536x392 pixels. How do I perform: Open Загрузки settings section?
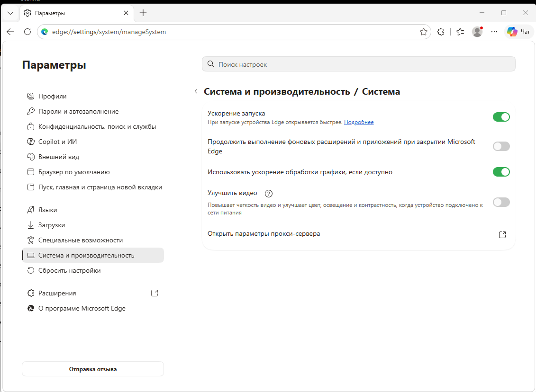point(93,225)
